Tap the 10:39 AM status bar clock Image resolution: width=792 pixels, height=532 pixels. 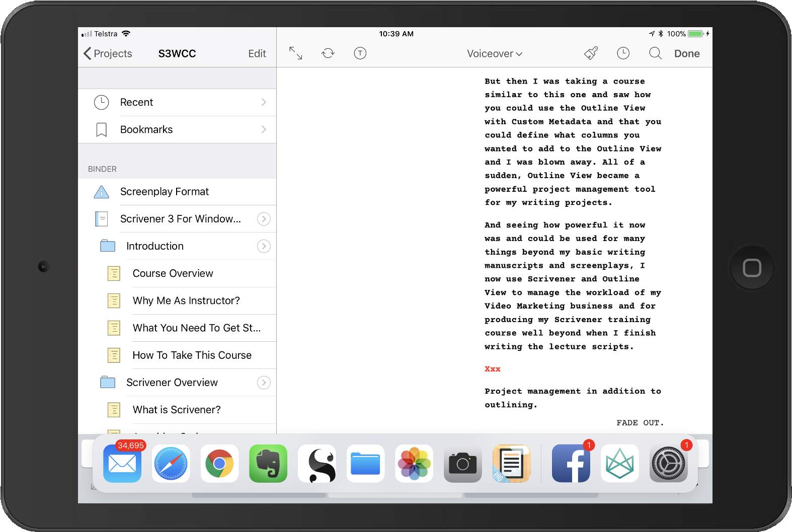coord(397,34)
